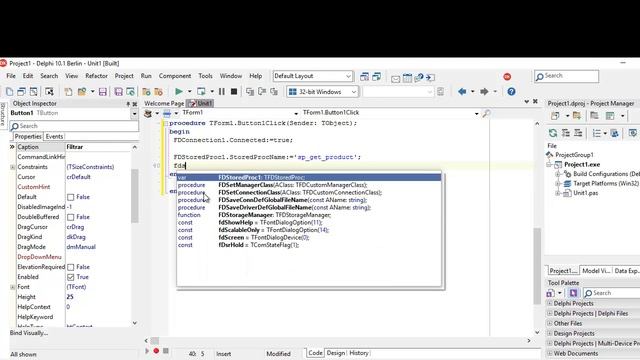
Task: Open the File menu
Action: [x=11, y=76]
